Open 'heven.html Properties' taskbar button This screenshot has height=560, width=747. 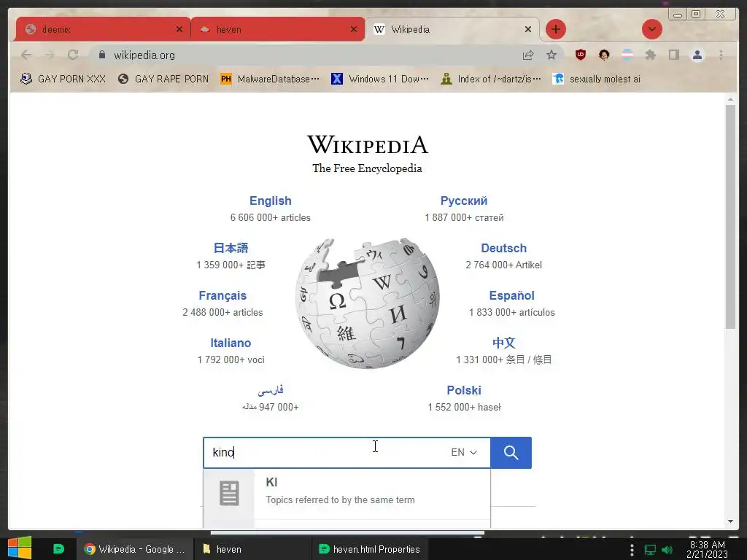tap(370, 549)
